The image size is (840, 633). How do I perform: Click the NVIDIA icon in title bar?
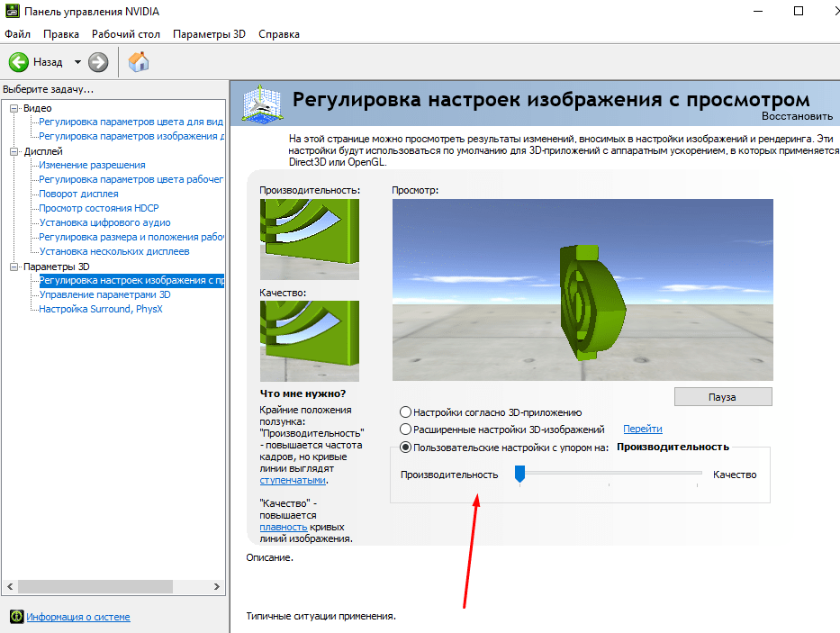[x=12, y=12]
